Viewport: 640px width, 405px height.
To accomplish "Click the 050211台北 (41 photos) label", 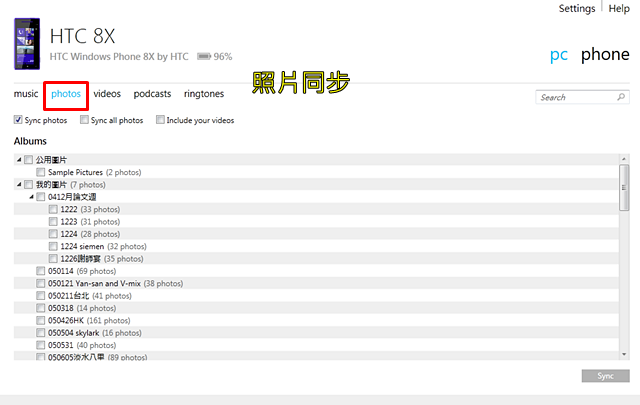I will coord(90,296).
